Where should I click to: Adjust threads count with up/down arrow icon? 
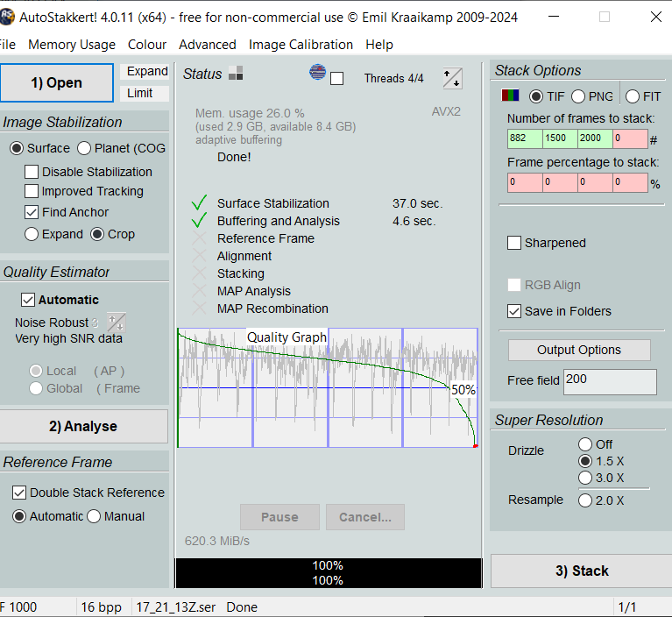[453, 78]
